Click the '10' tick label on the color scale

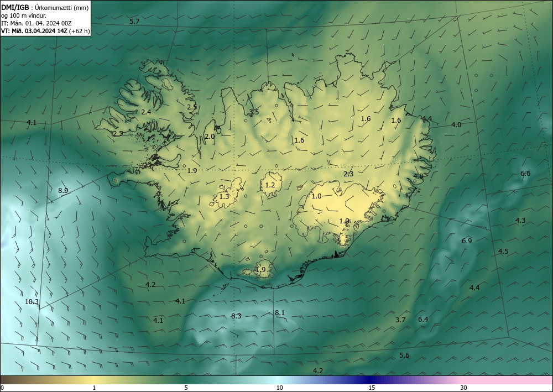pyautogui.click(x=279, y=388)
